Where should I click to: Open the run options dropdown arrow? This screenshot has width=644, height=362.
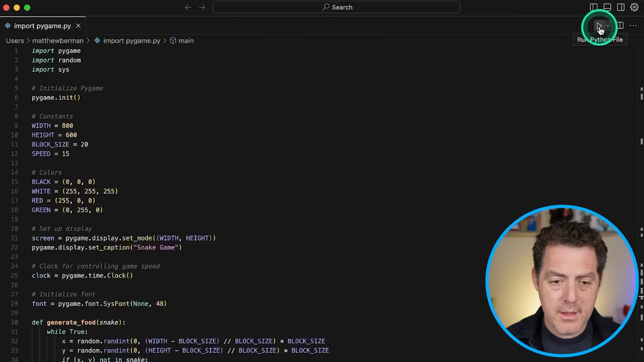608,26
